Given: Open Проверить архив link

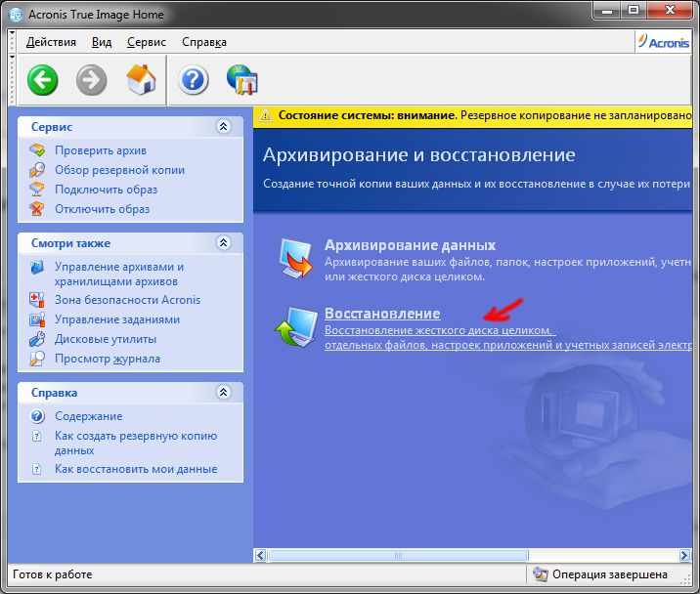Looking at the screenshot, I should [x=101, y=150].
